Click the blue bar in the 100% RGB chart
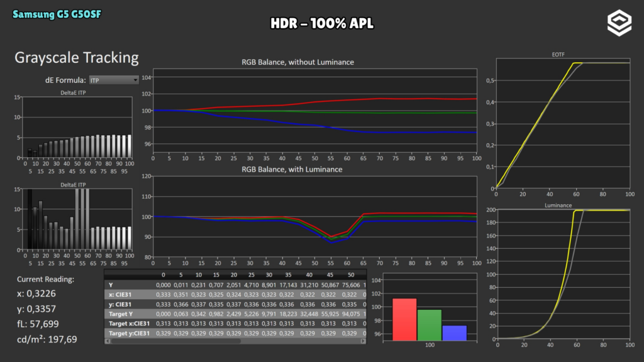Screen dimensions: 644x362 454,333
